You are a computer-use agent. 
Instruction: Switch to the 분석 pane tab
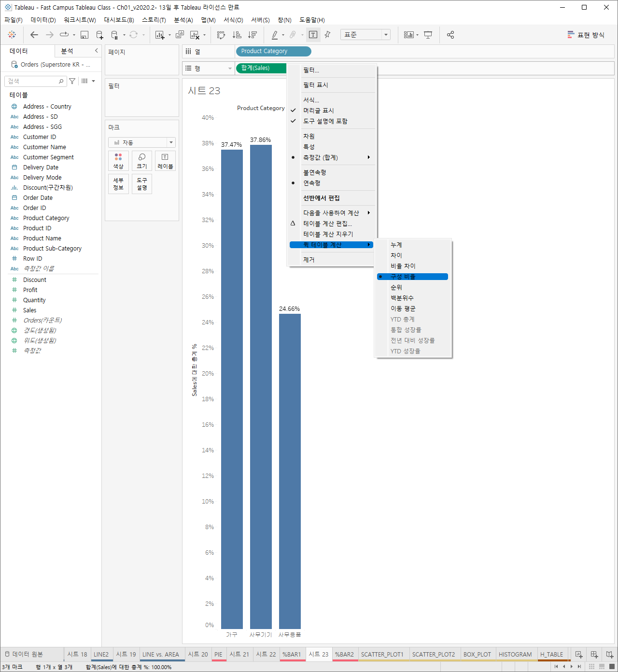pyautogui.click(x=67, y=51)
